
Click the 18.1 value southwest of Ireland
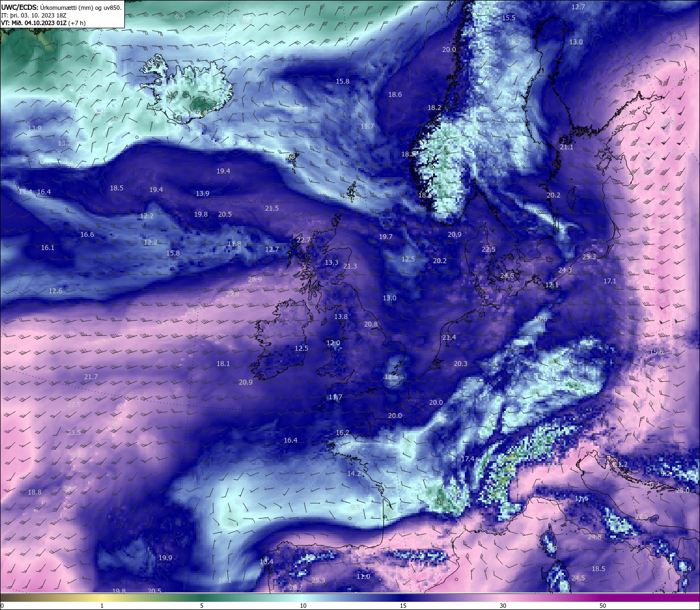point(223,364)
